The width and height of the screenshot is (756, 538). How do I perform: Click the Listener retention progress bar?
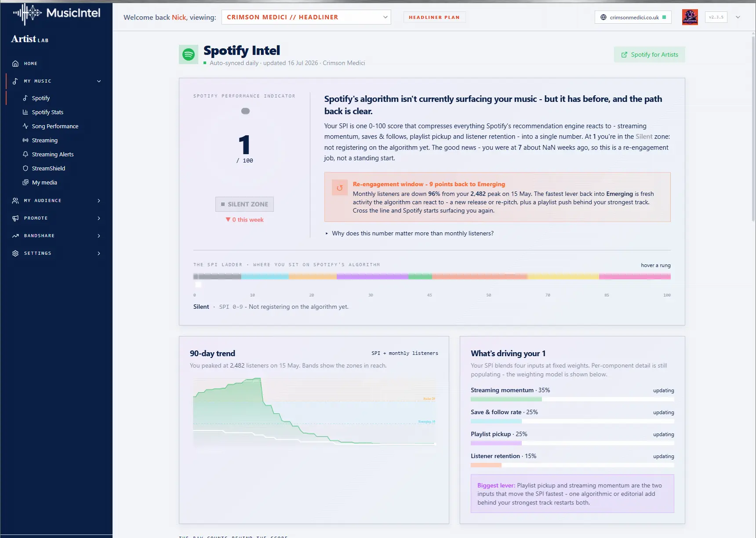[x=572, y=465]
